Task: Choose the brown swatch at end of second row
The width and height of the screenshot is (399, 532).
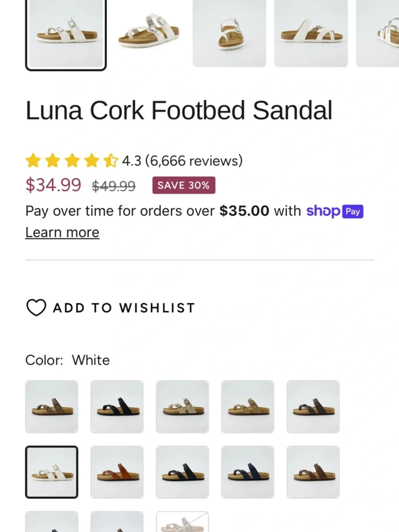Action: coord(313,472)
